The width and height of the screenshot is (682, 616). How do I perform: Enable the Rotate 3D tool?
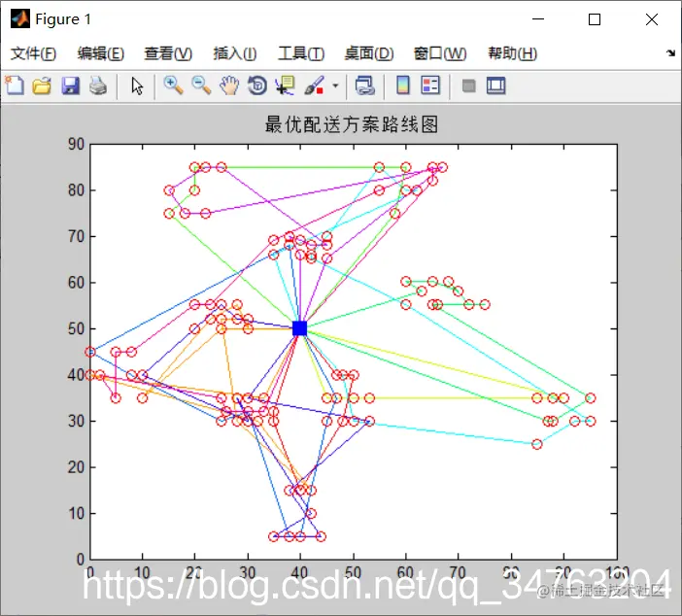coord(257,86)
